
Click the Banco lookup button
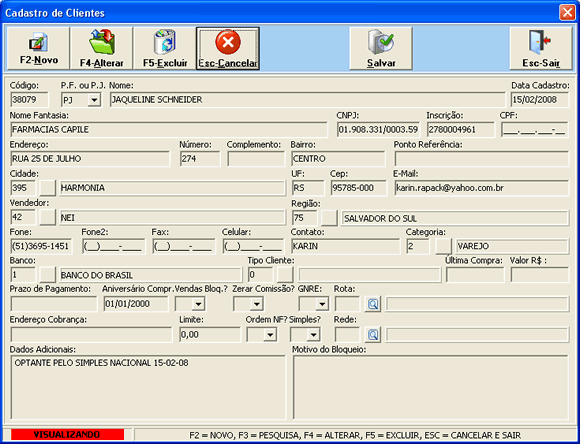[48, 275]
